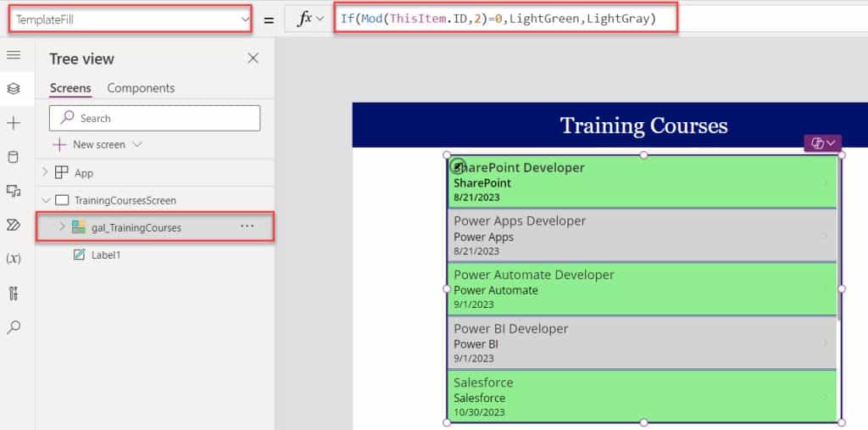Image resolution: width=868 pixels, height=430 pixels.
Task: Select Label1 in the tree
Action: click(x=106, y=255)
